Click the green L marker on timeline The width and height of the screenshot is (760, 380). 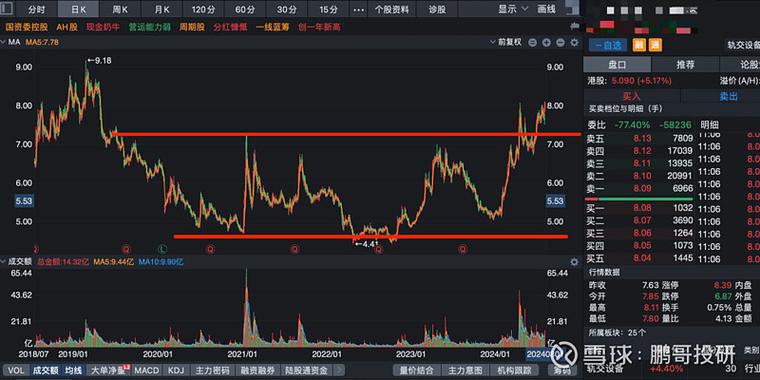(162, 249)
